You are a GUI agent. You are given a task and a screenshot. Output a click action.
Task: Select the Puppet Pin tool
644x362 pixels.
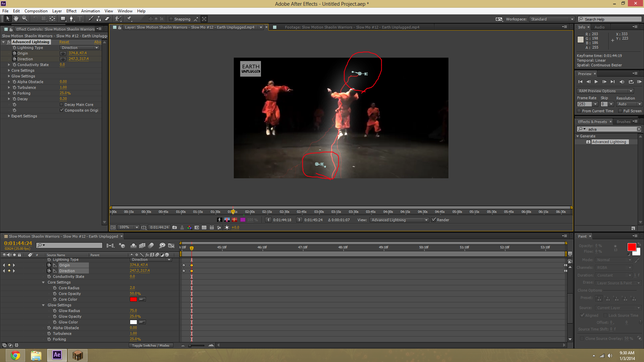coord(129,19)
